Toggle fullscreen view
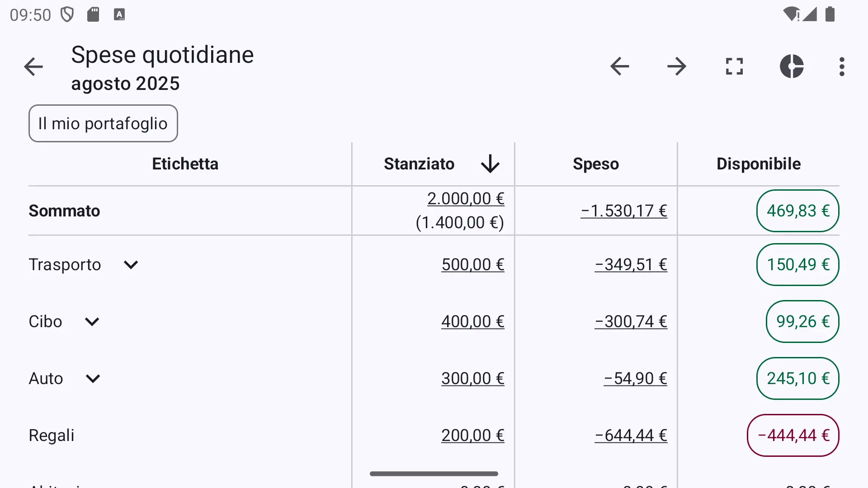 734,66
